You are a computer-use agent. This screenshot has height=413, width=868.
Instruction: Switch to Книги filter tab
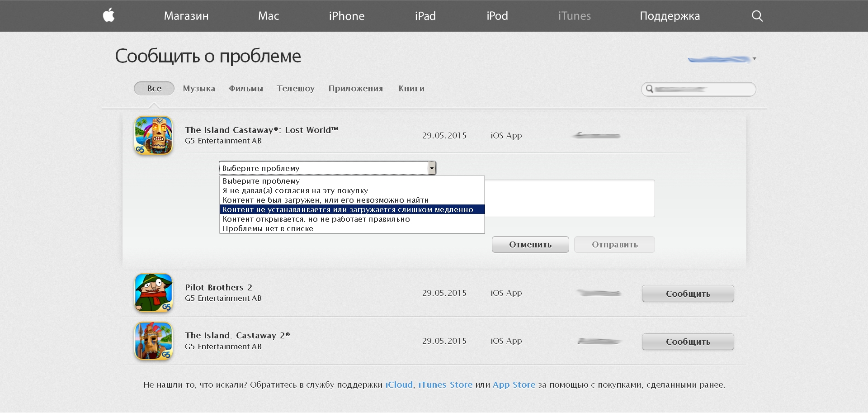(411, 89)
